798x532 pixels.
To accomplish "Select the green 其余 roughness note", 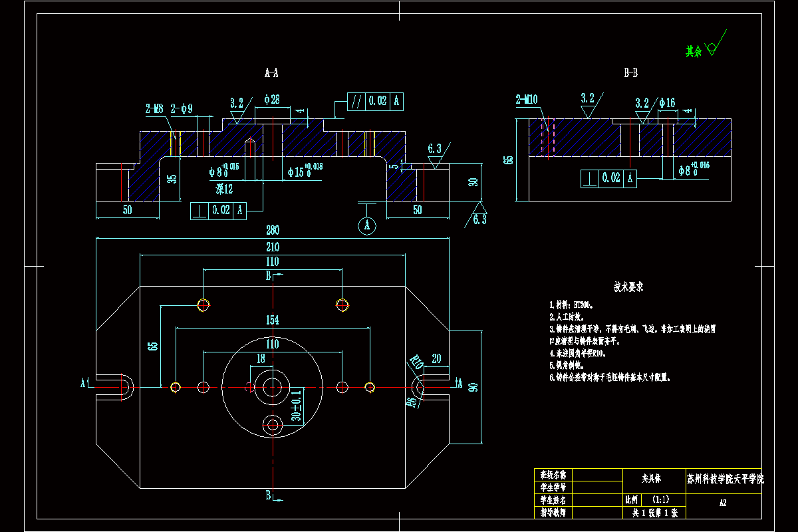I will coord(694,50).
